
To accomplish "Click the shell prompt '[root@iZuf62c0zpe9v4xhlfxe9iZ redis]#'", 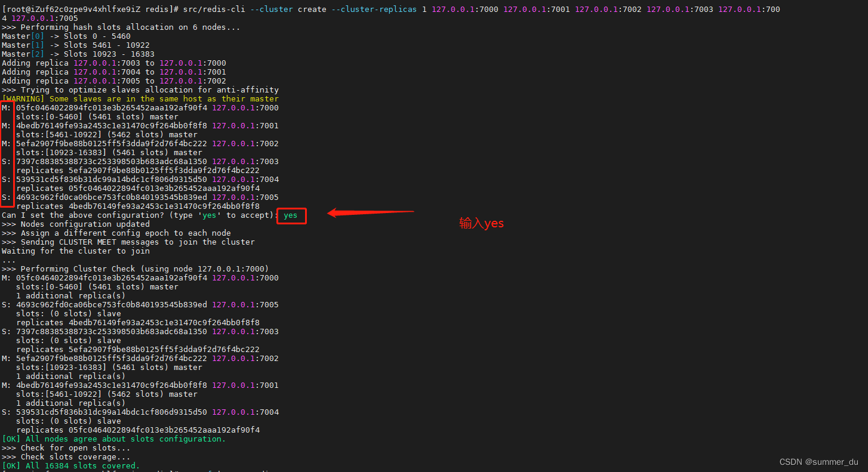I will pyautogui.click(x=90, y=10).
